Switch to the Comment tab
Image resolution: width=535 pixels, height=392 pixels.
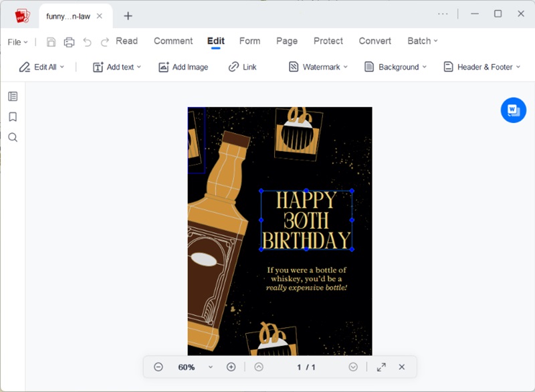[173, 41]
